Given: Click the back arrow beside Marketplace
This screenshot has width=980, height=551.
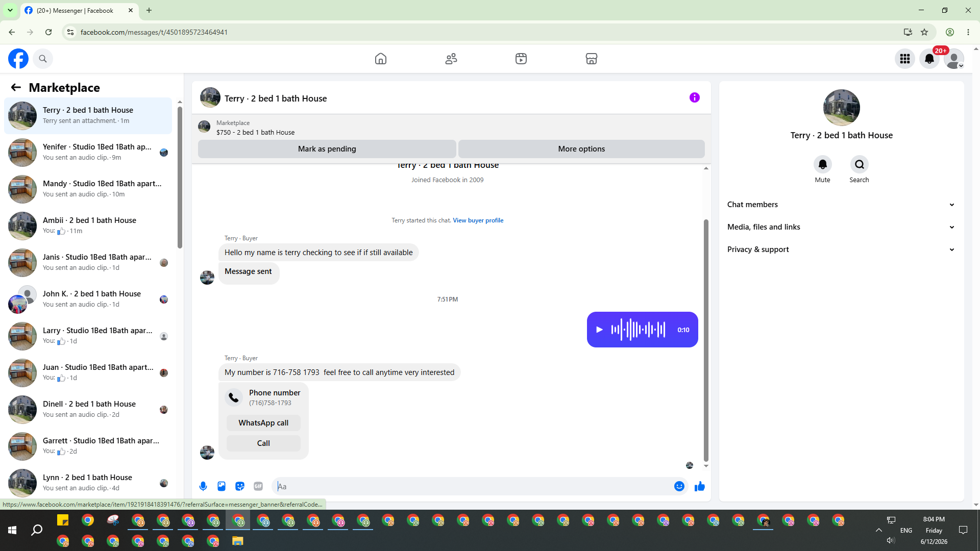Looking at the screenshot, I should click(x=16, y=87).
